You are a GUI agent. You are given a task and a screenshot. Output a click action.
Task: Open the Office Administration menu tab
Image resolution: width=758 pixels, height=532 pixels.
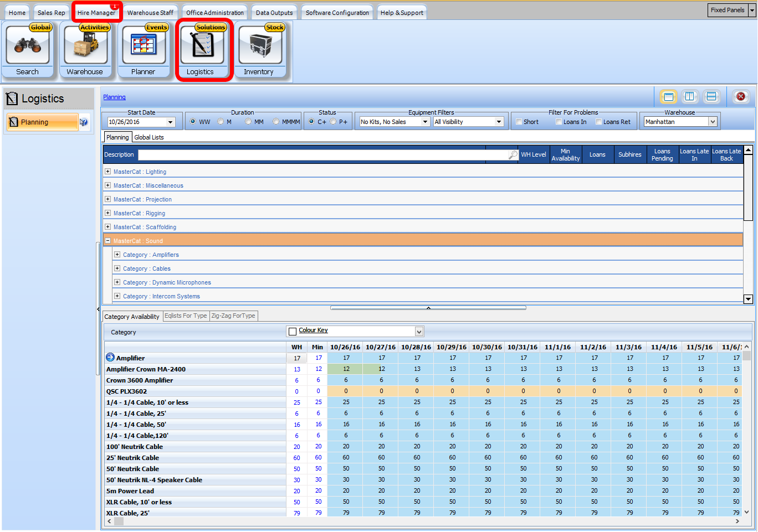click(x=214, y=13)
